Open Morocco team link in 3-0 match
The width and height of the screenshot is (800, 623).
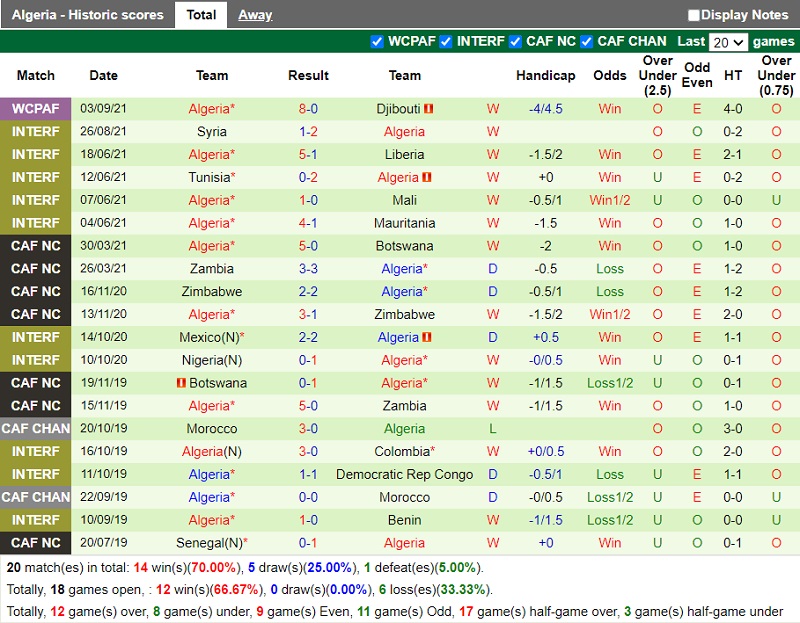point(211,429)
